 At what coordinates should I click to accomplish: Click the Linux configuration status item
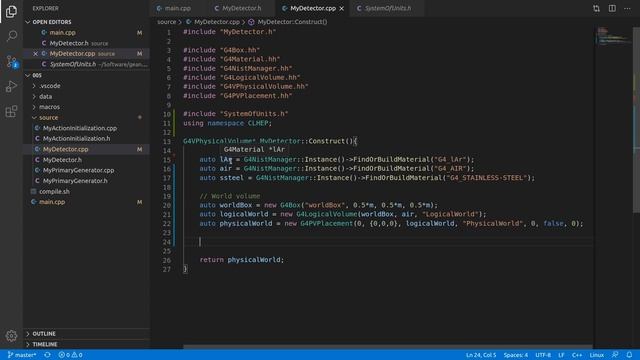pyautogui.click(x=596, y=355)
